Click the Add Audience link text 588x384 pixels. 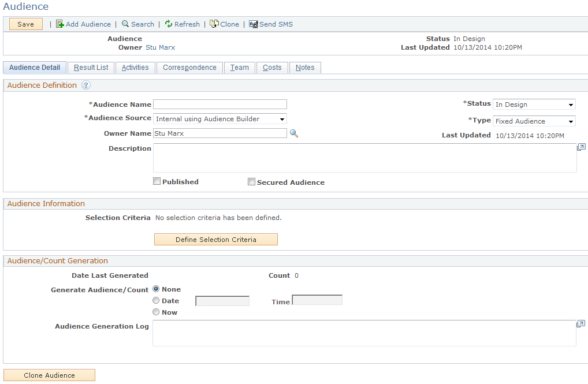pos(88,24)
